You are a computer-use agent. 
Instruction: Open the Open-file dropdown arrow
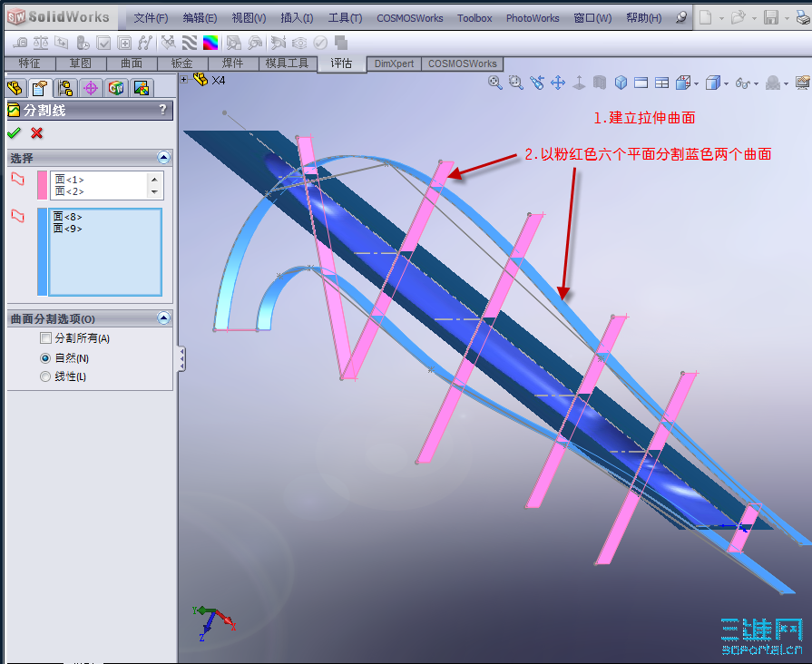point(754,19)
